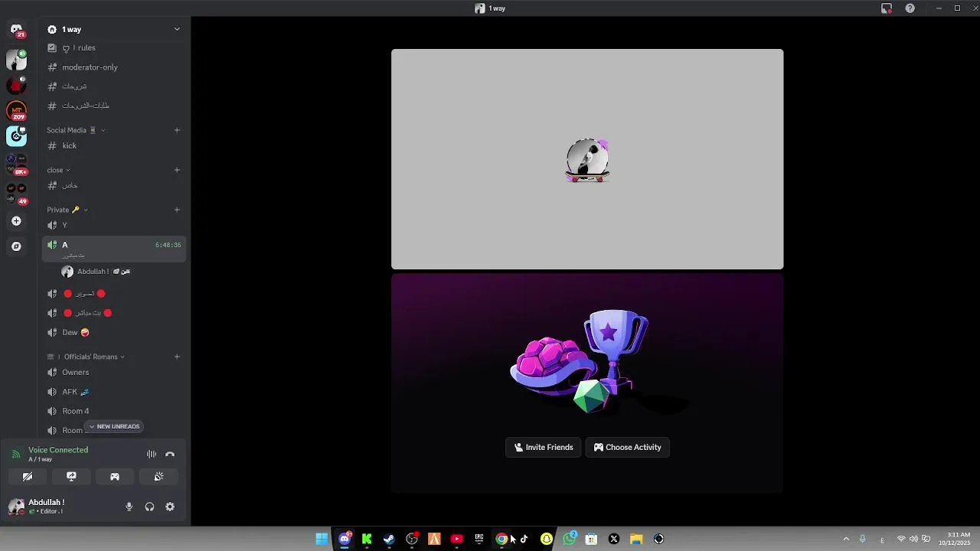Open the 1 way server dropdown
The image size is (980, 551).
(177, 29)
